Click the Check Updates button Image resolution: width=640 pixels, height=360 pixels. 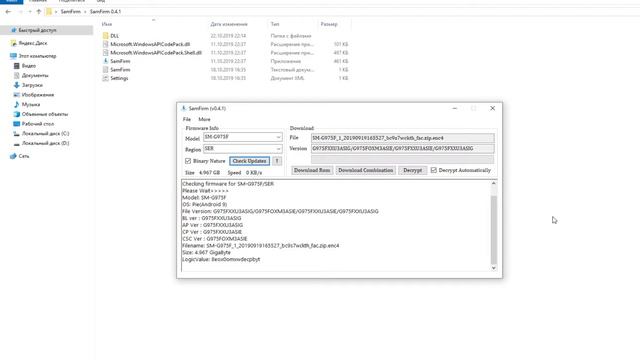coord(249,161)
